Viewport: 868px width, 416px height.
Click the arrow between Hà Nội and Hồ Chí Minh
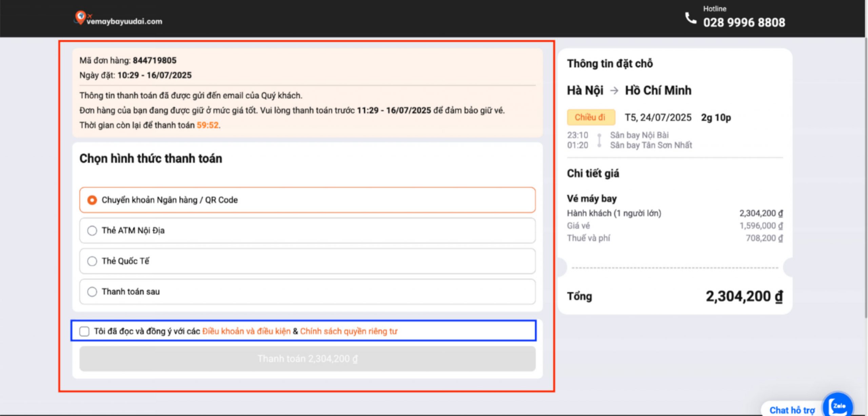point(614,91)
